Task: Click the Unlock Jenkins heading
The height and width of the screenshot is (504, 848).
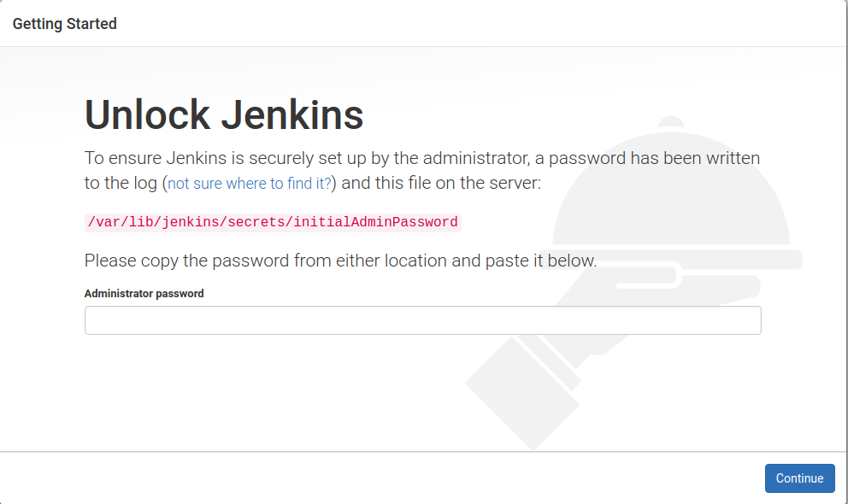Action: 224,115
